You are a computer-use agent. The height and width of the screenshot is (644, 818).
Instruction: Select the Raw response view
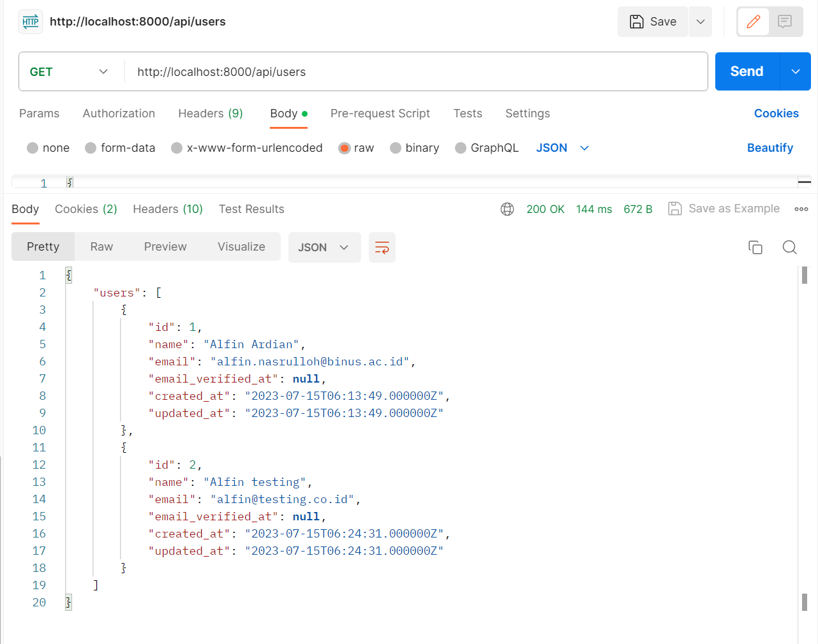coord(101,247)
